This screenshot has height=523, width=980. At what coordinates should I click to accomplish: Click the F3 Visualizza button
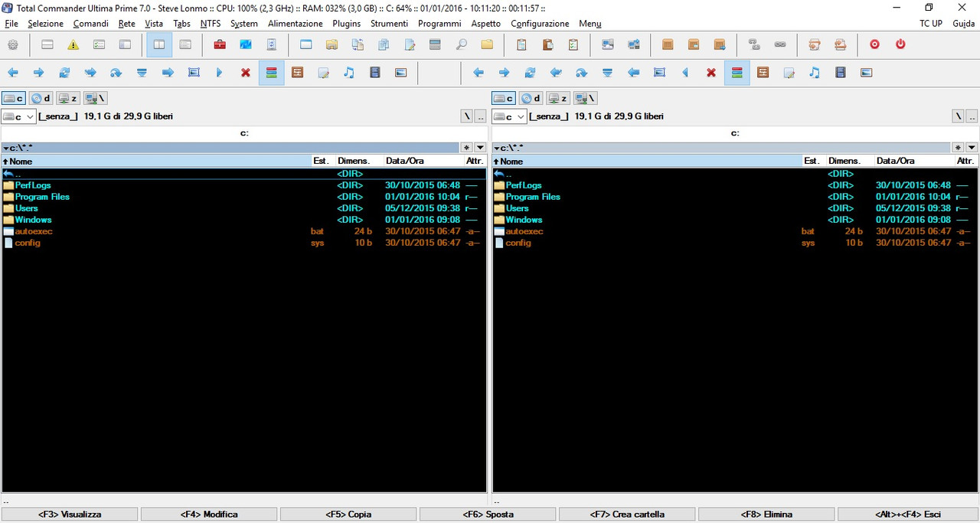(x=70, y=515)
